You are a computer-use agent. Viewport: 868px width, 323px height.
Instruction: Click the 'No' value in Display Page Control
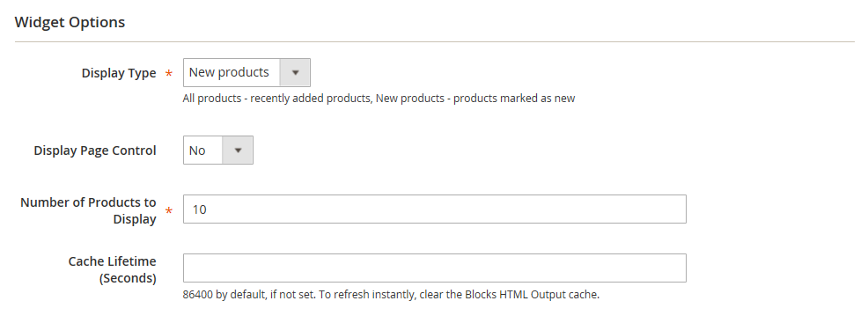tap(197, 150)
